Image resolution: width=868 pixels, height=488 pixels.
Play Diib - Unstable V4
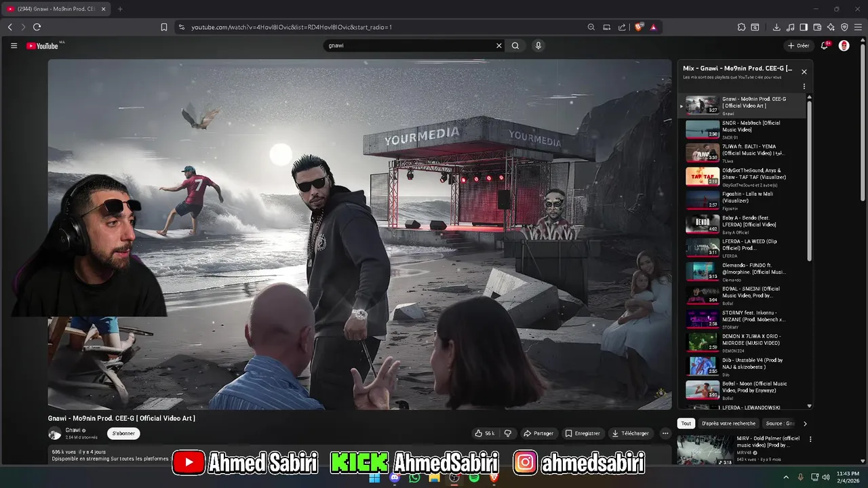[742, 366]
